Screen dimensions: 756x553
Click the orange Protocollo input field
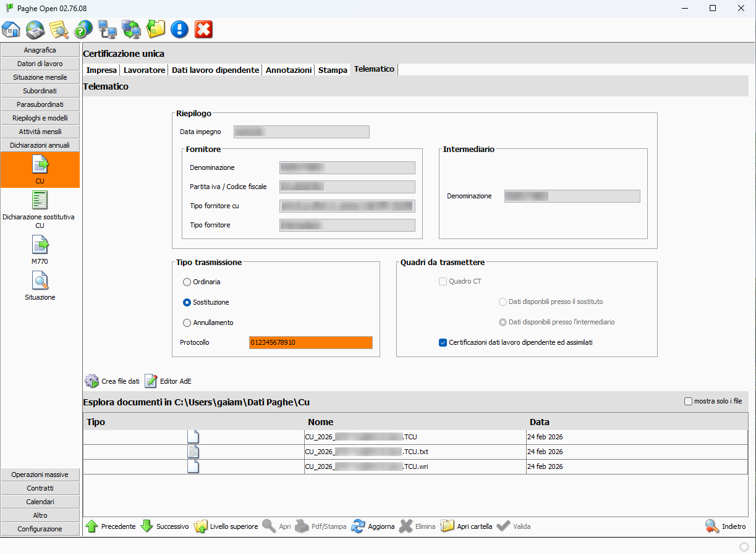click(x=310, y=342)
